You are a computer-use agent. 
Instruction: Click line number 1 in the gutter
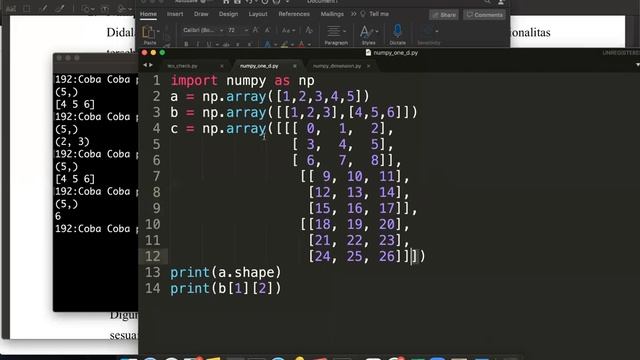pyautogui.click(x=157, y=80)
